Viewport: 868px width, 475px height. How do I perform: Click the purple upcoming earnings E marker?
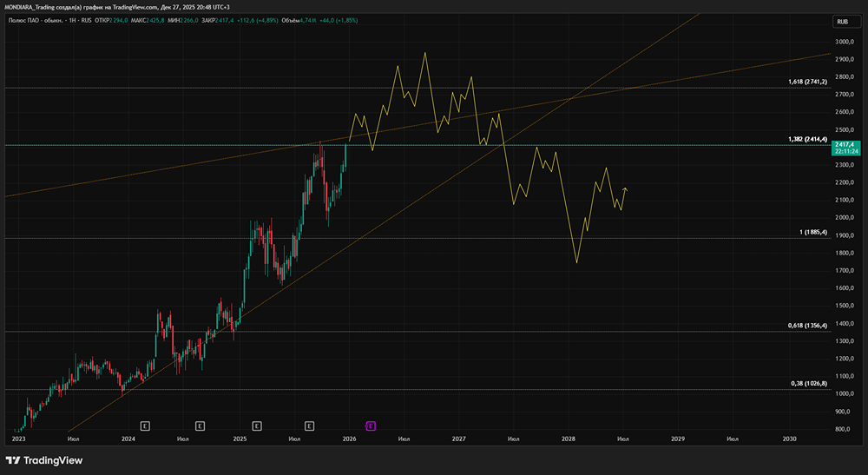[371, 426]
